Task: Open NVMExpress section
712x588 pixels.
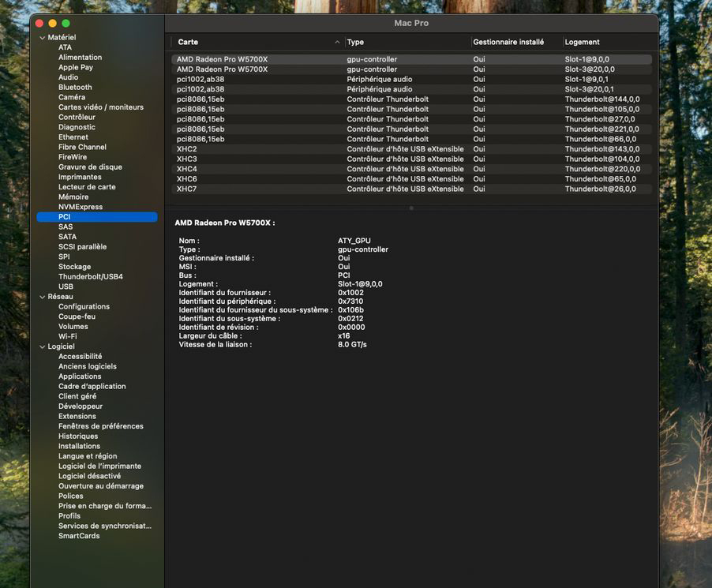Action: [x=81, y=207]
